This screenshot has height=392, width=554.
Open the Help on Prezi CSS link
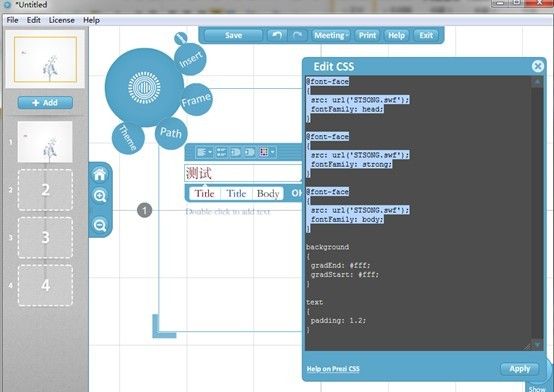(333, 369)
